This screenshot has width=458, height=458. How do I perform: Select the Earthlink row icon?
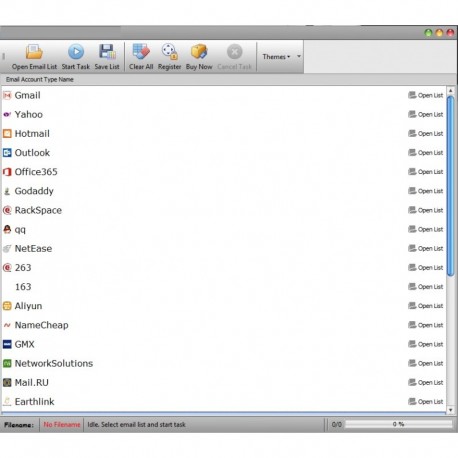pos(7,402)
